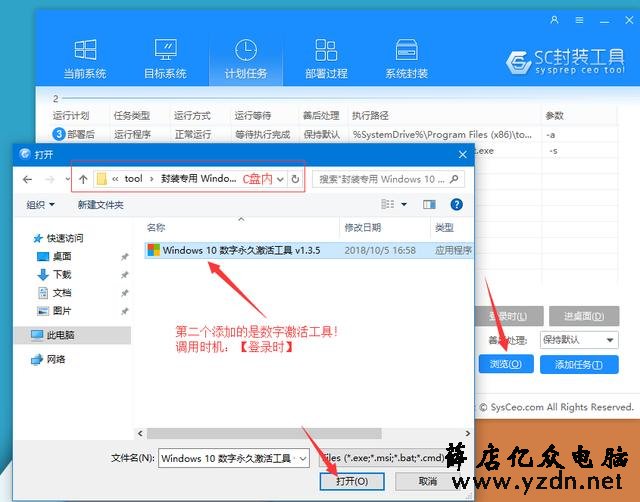
Task: Click 新建文件夹 button
Action: (101, 205)
